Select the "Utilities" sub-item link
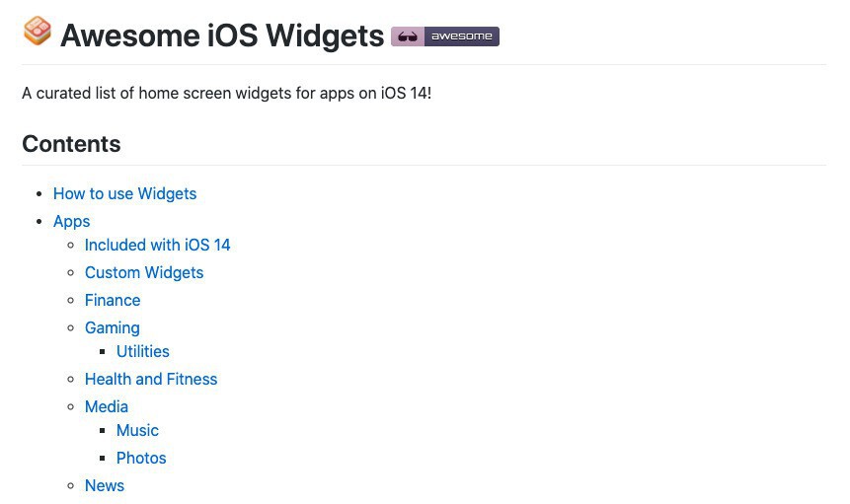This screenshot has width=850, height=504. coord(142,351)
